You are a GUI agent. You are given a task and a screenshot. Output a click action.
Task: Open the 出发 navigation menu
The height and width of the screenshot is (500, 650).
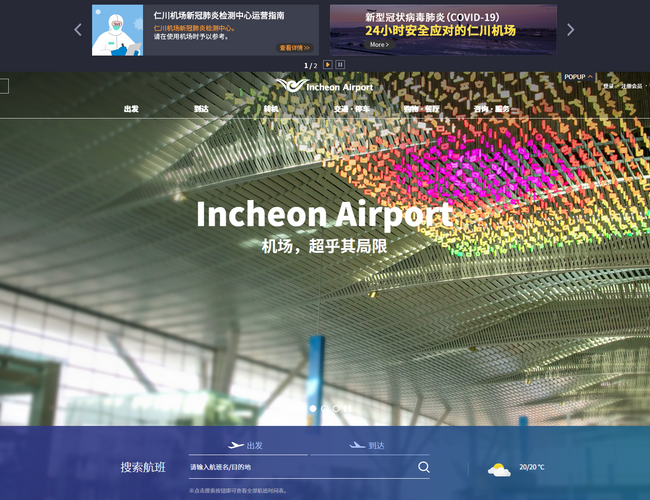tap(131, 109)
